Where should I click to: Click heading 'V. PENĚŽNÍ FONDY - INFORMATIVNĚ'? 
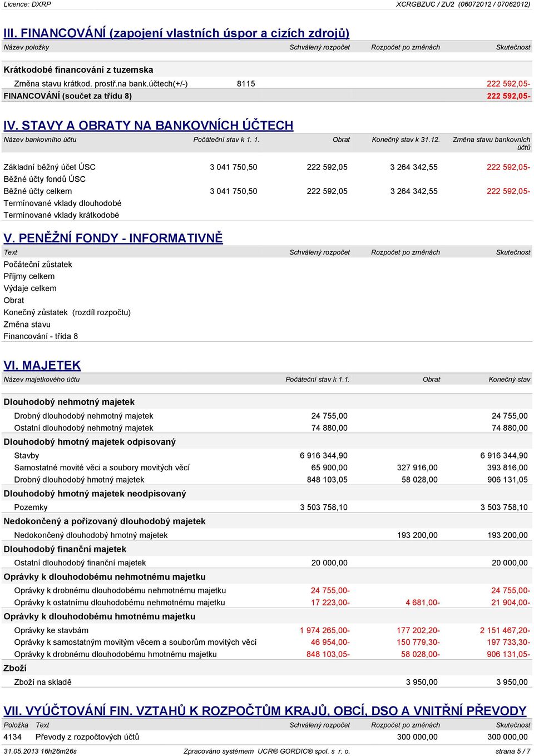coord(113,238)
